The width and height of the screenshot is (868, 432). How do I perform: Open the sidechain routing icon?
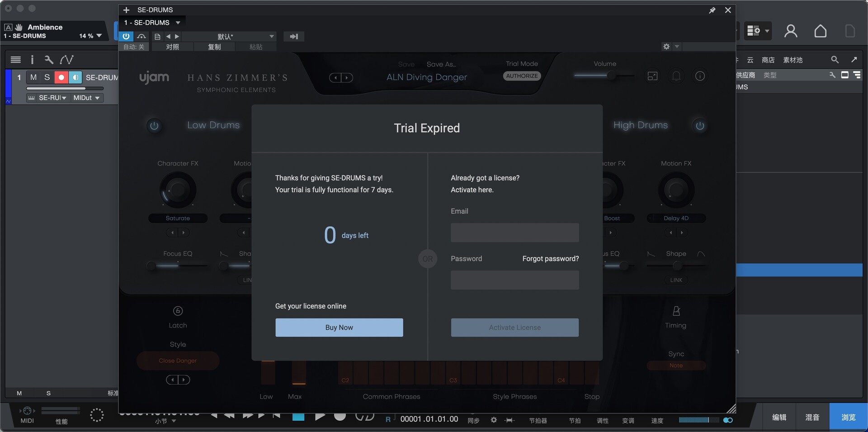(x=142, y=36)
